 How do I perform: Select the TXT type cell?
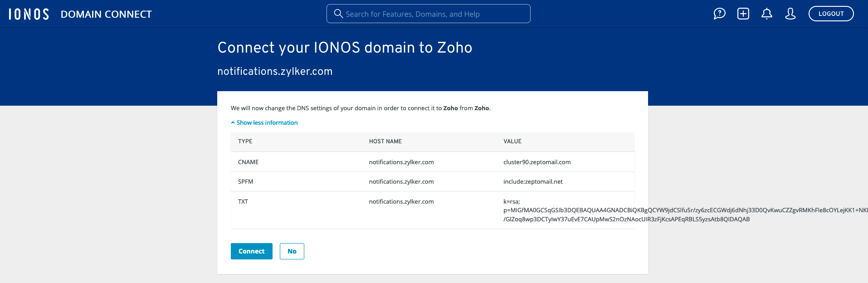(243, 201)
